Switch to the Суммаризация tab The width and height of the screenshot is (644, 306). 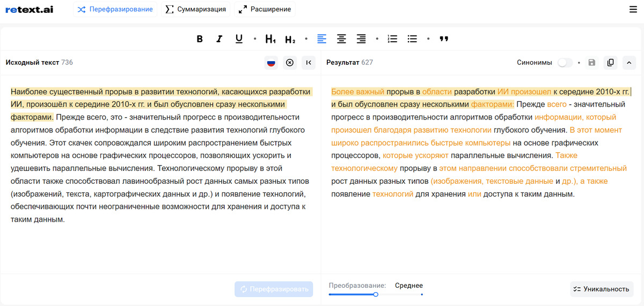point(196,10)
